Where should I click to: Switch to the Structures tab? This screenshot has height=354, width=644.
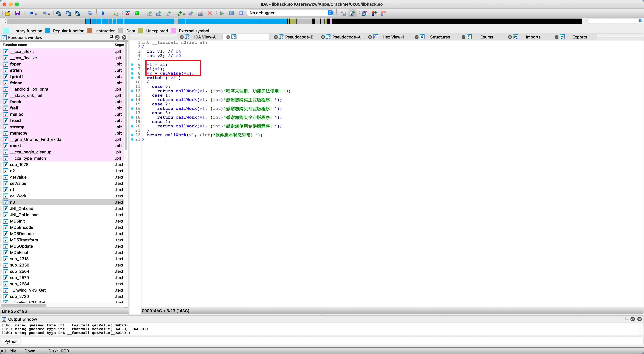(x=440, y=37)
